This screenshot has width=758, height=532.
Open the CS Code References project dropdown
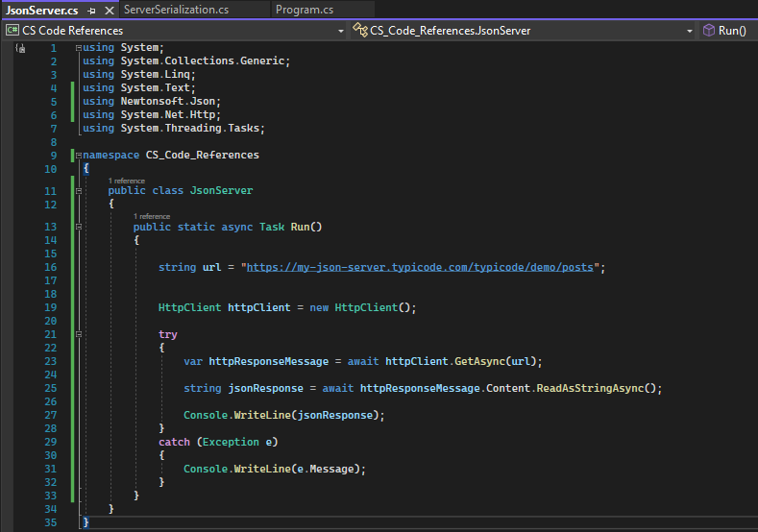(340, 31)
